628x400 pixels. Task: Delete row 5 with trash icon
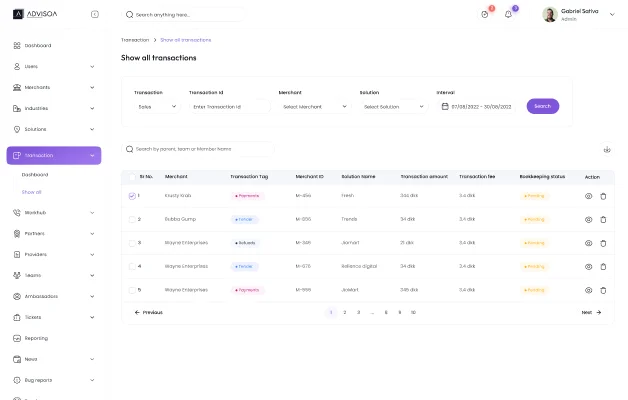pos(603,290)
